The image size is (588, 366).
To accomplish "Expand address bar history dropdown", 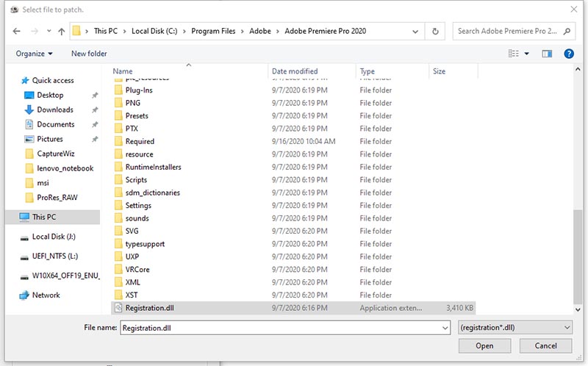I will point(415,32).
